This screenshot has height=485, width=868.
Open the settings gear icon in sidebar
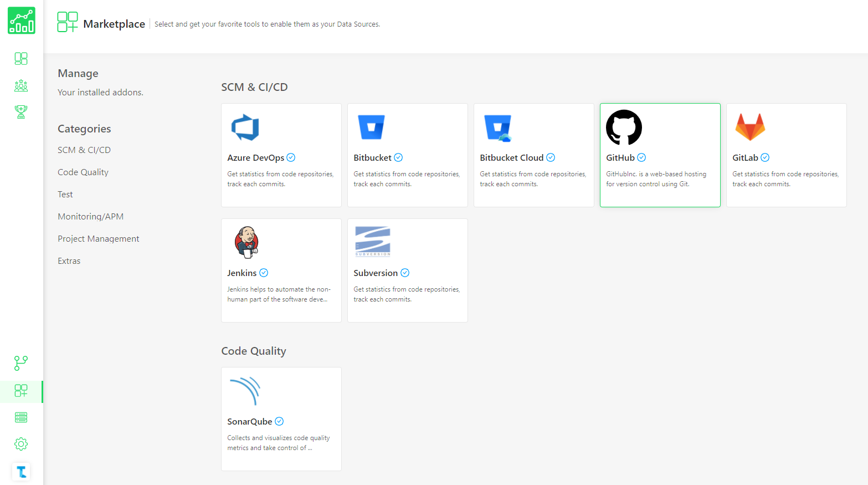coord(21,444)
